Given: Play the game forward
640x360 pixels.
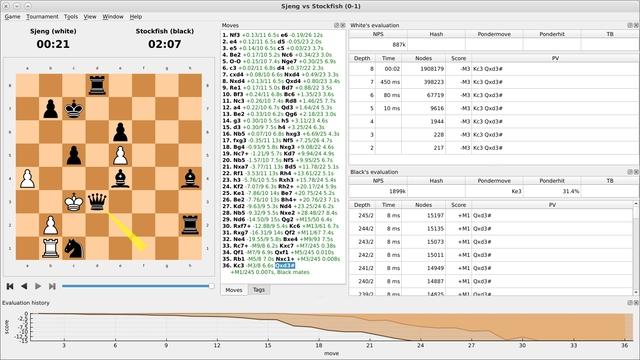Looking at the screenshot, I should (38, 286).
